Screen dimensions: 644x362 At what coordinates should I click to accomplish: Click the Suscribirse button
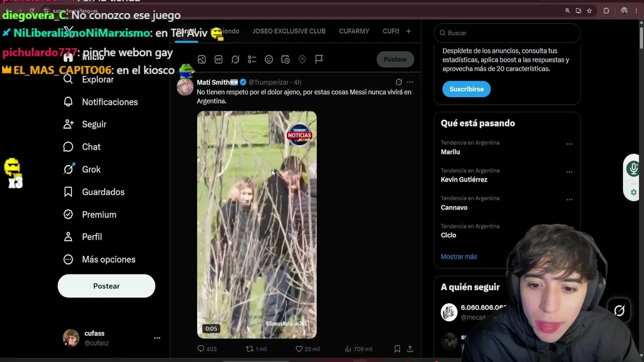click(x=466, y=89)
